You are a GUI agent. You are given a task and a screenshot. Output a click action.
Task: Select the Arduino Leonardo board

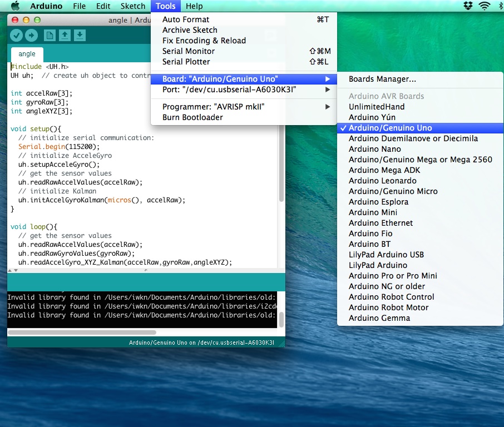click(x=420, y=181)
